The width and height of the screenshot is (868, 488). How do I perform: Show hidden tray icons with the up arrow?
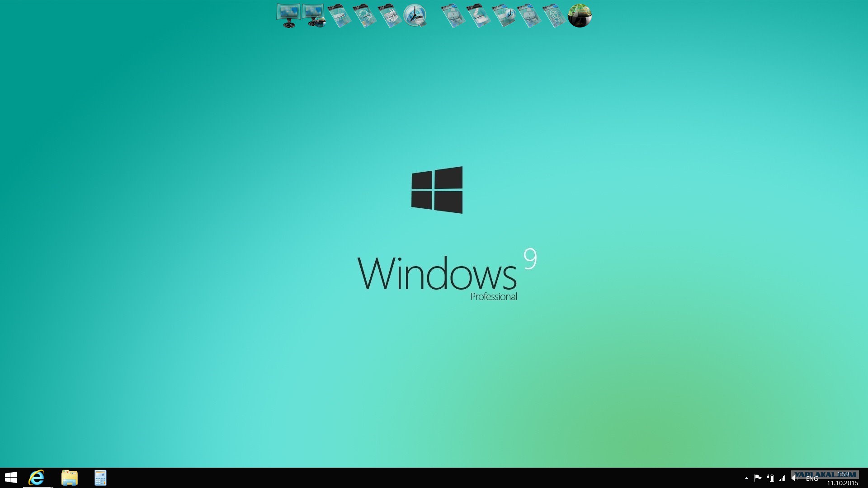tap(746, 478)
